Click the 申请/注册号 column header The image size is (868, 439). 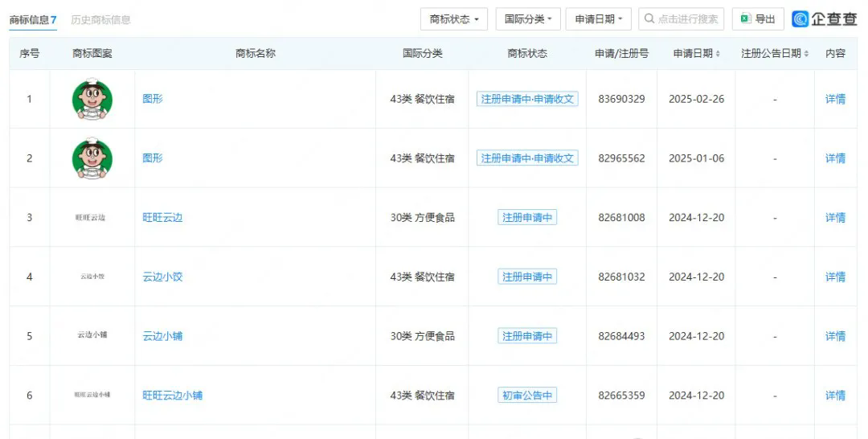click(621, 54)
